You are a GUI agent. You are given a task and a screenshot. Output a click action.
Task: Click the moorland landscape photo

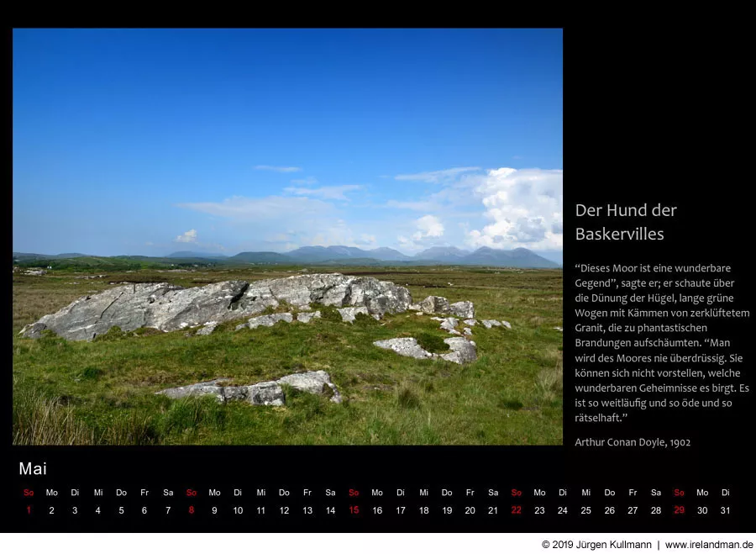coord(287,236)
